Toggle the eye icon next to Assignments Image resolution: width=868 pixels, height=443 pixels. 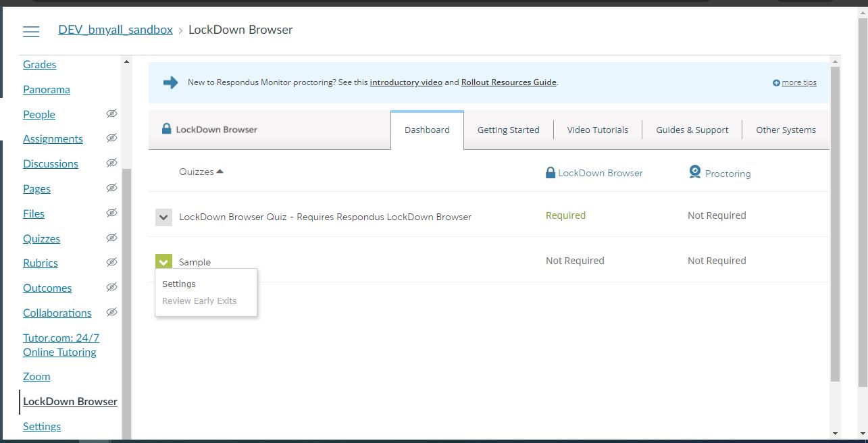pos(112,138)
